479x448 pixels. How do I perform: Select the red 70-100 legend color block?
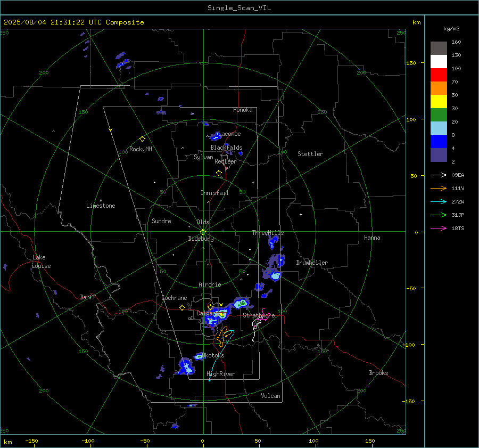coord(439,75)
